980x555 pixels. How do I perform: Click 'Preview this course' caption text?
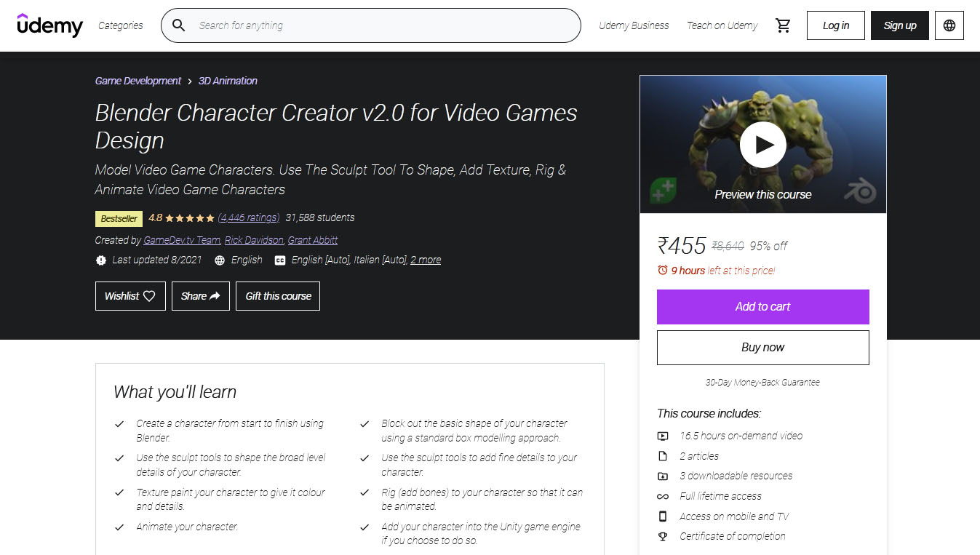tap(763, 194)
